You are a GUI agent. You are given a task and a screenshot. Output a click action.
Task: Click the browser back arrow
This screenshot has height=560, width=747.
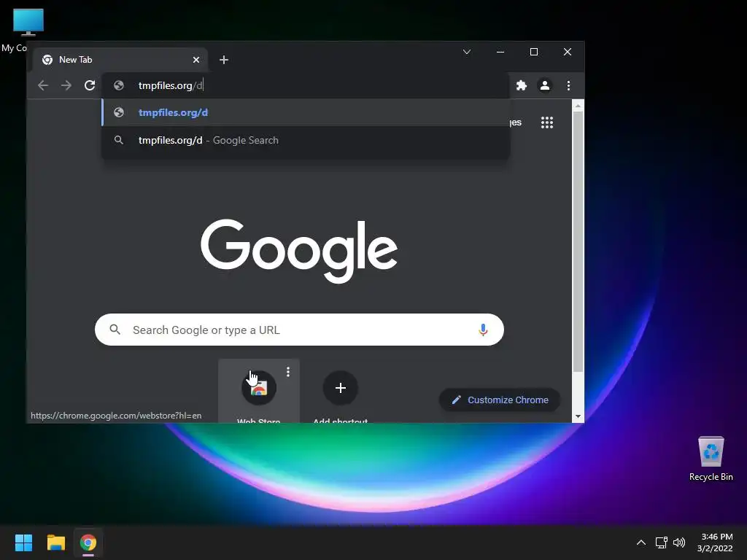point(43,85)
